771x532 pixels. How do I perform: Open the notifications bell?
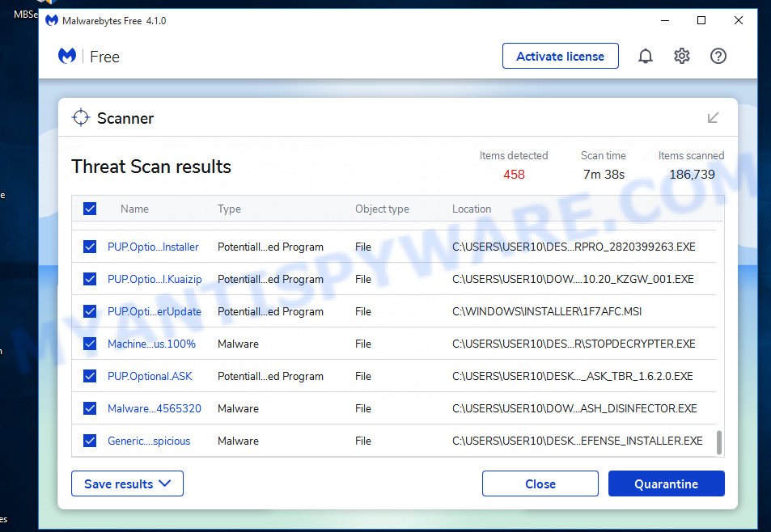(x=645, y=56)
